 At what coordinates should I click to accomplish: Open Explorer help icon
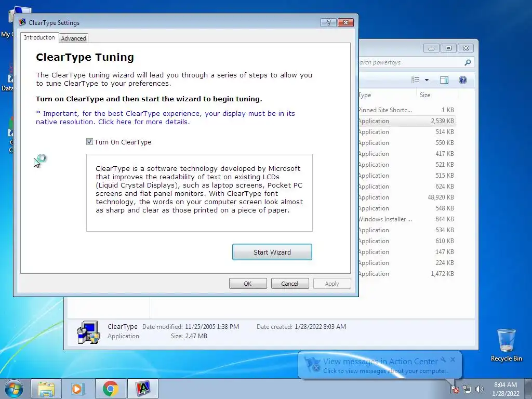pyautogui.click(x=463, y=80)
